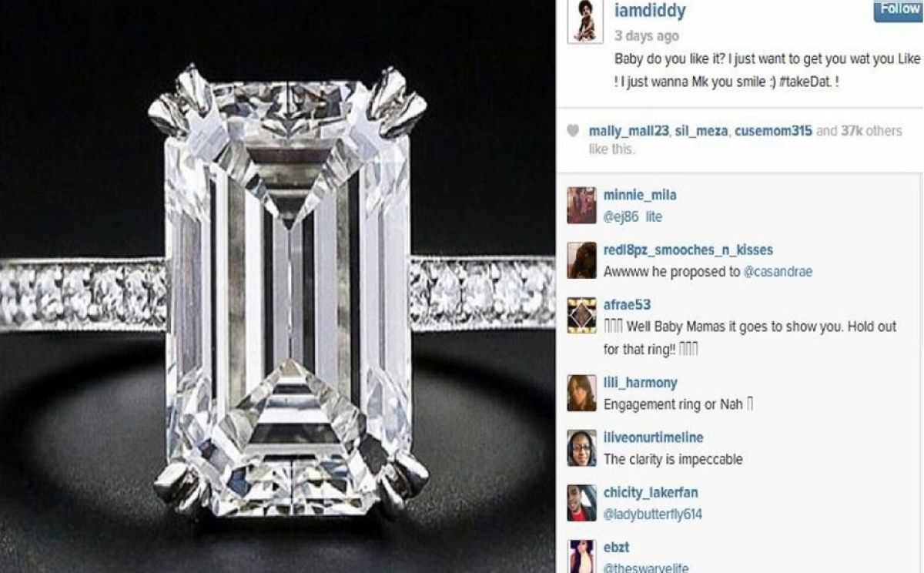
Task: Open the diamond ring photo
Action: (277, 286)
